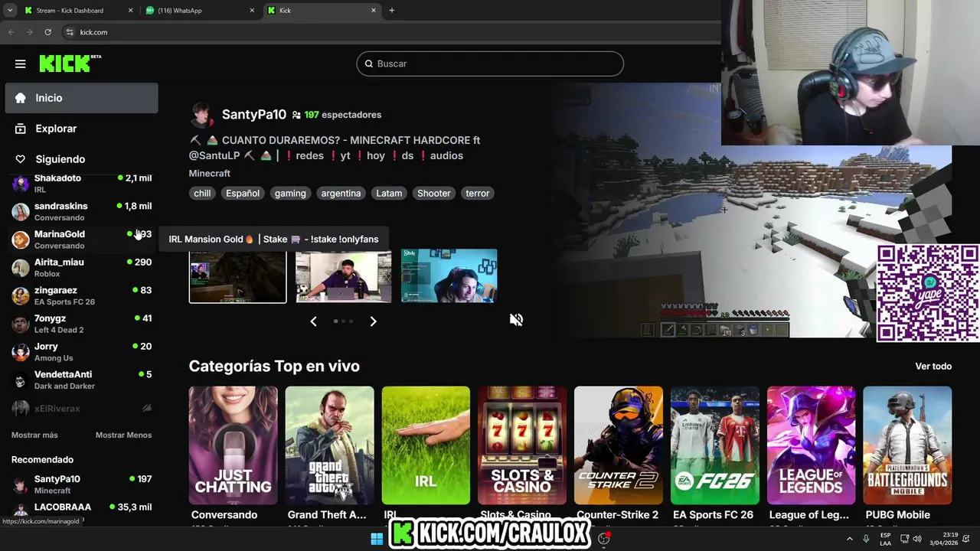This screenshot has width=980, height=551.
Task: Open site information icon in address bar
Action: coord(70,32)
